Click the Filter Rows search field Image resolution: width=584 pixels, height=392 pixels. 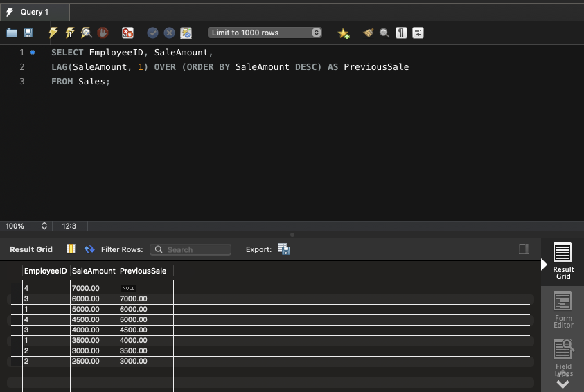[x=191, y=249]
